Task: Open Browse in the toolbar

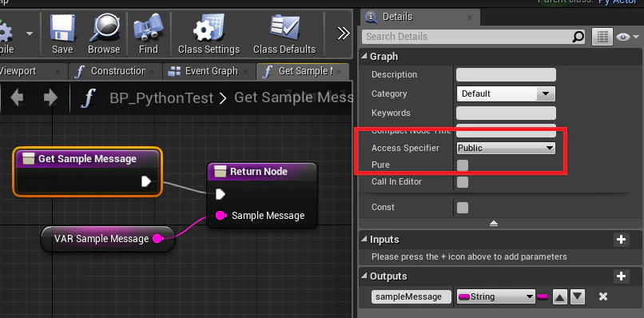Action: pyautogui.click(x=104, y=34)
